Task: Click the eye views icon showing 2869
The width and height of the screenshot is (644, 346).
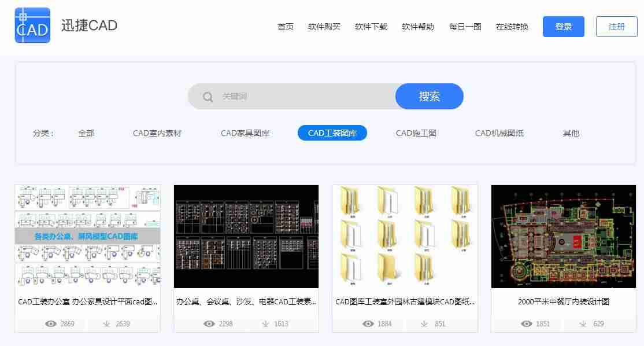Action: (x=51, y=324)
